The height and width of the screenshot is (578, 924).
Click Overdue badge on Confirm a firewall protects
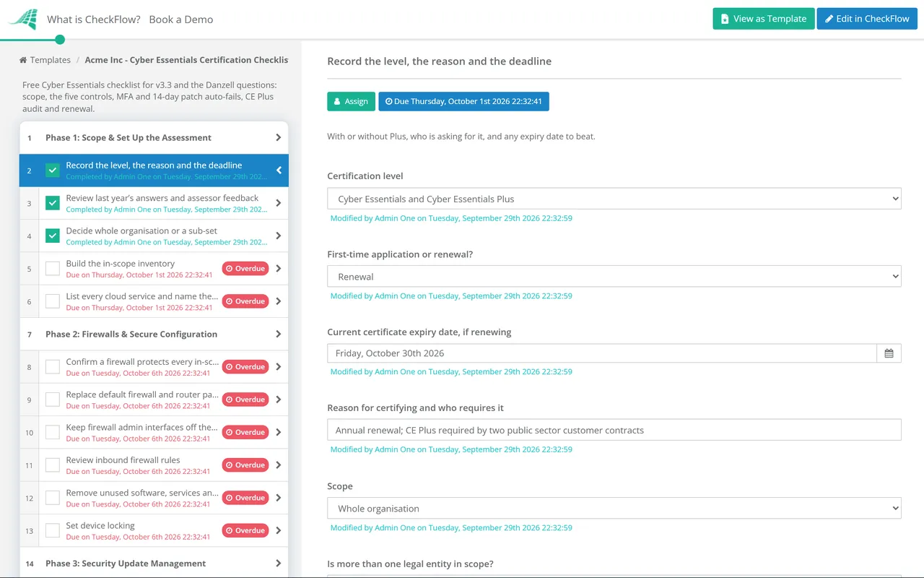pyautogui.click(x=245, y=367)
